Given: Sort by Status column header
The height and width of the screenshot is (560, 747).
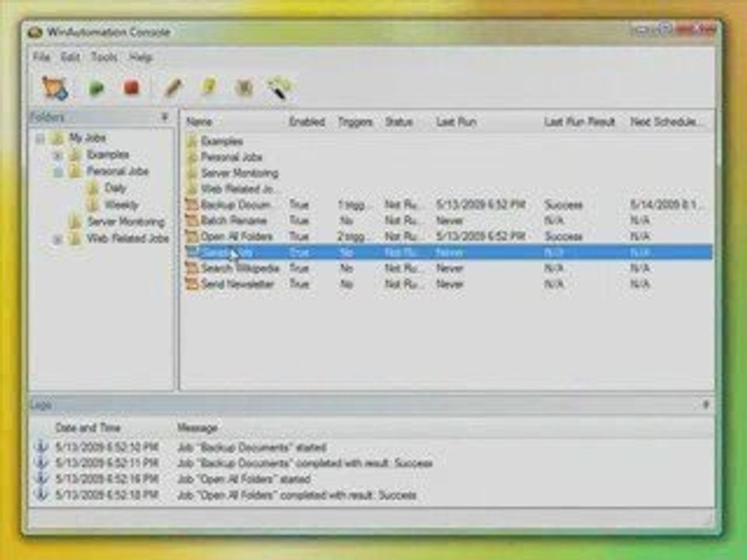Looking at the screenshot, I should [x=398, y=122].
